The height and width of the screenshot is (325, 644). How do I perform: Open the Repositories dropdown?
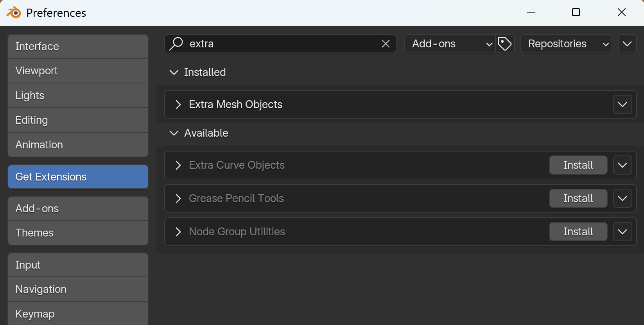[566, 43]
